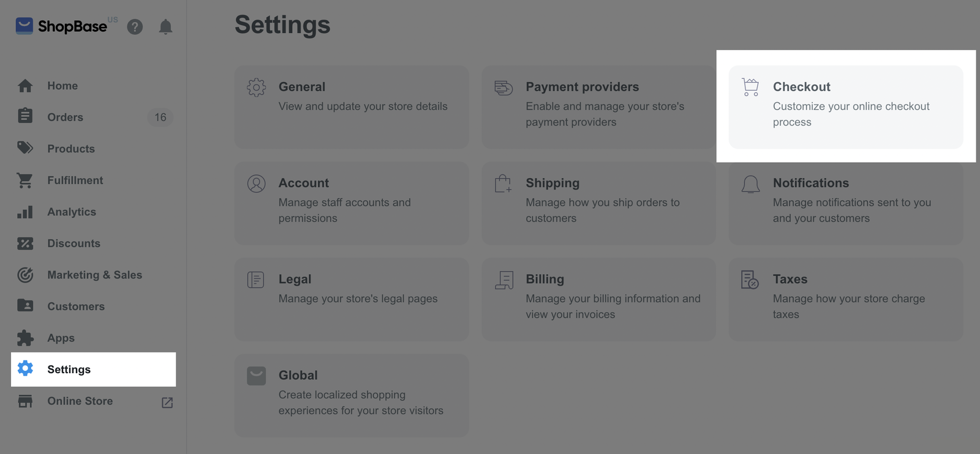Click the Orders count badge 16

(x=160, y=117)
